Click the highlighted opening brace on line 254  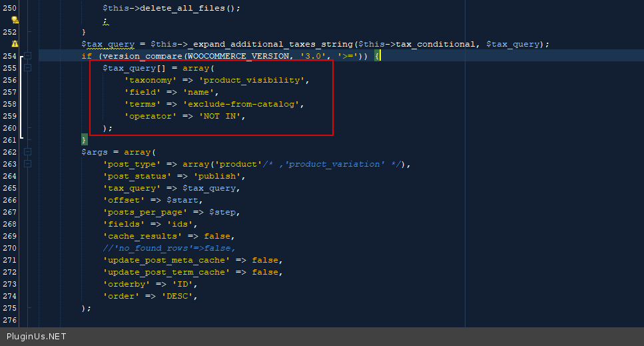point(376,56)
